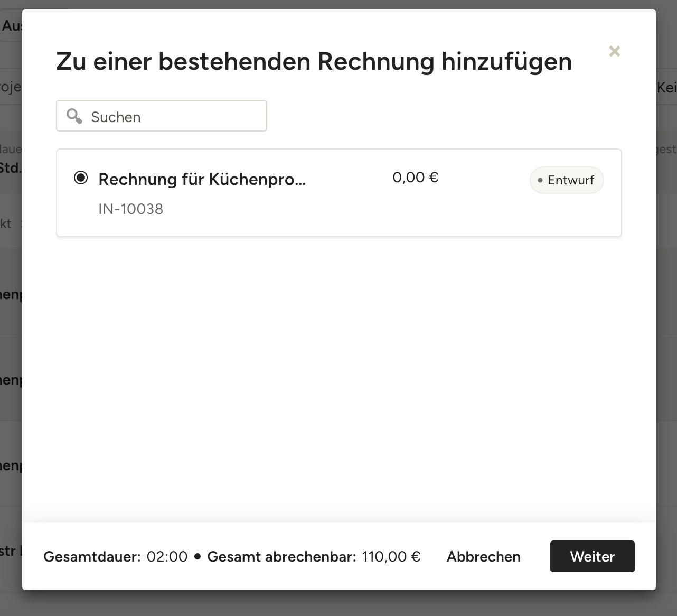The height and width of the screenshot is (616, 677).
Task: Click the partially visible 'Kei' text at right edge
Action: [666, 88]
